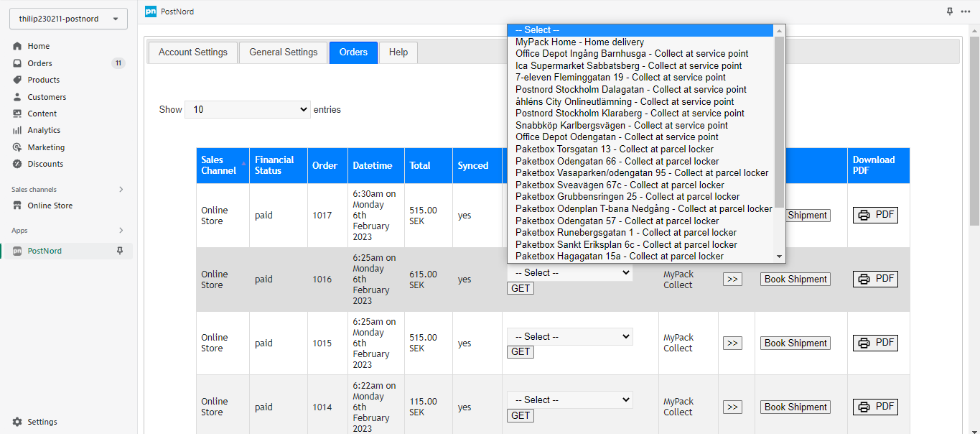Click the service point list scrollbar thumb
The width and height of the screenshot is (980, 434).
[779, 122]
